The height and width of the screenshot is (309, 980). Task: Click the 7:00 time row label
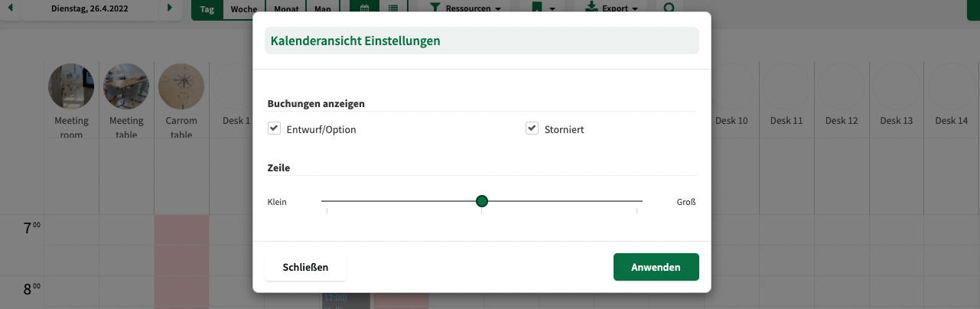pyautogui.click(x=31, y=227)
